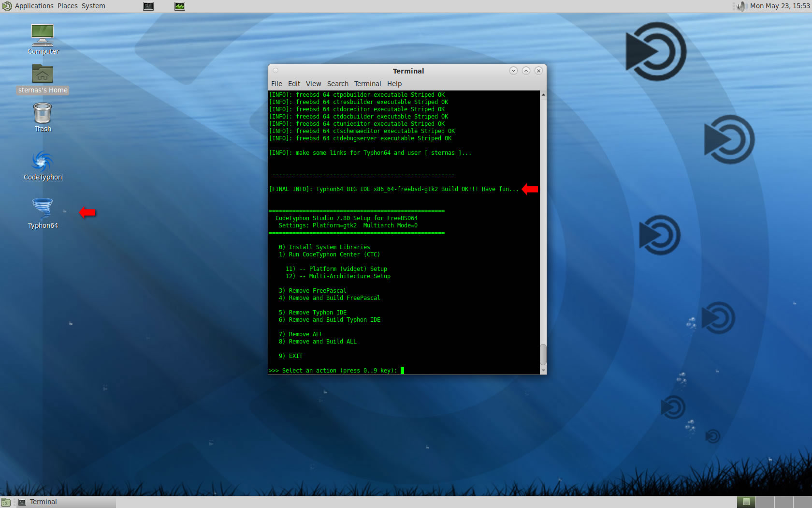Viewport: 812px width, 508px height.
Task: Click 'make some links for Typhon64' line
Action: (370, 153)
